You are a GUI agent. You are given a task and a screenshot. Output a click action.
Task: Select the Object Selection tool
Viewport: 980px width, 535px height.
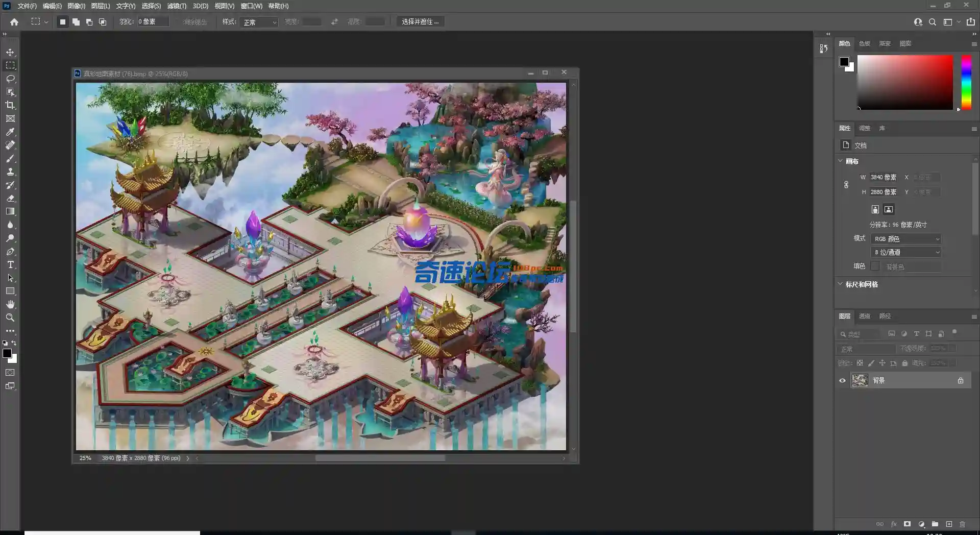coord(10,92)
